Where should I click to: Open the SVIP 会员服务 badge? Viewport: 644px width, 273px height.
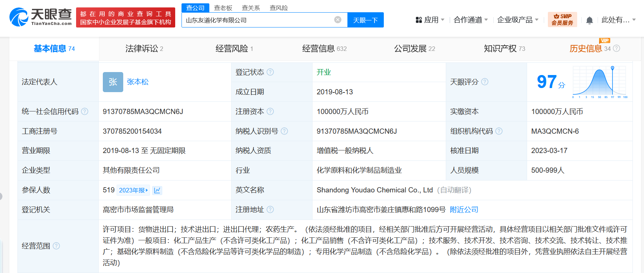562,20
